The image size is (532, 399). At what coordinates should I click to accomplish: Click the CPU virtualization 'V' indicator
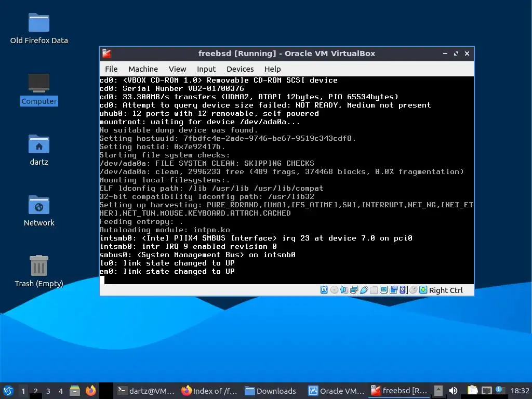(x=403, y=290)
